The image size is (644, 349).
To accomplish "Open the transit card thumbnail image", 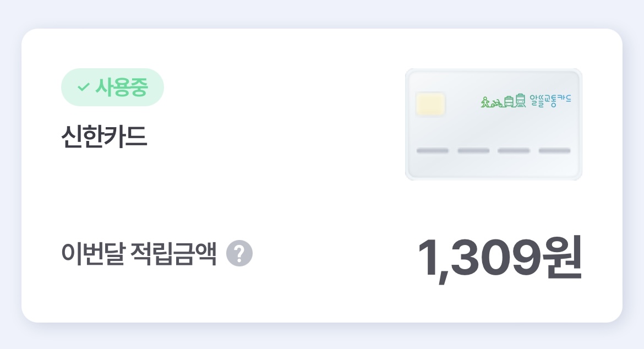I will click(493, 124).
